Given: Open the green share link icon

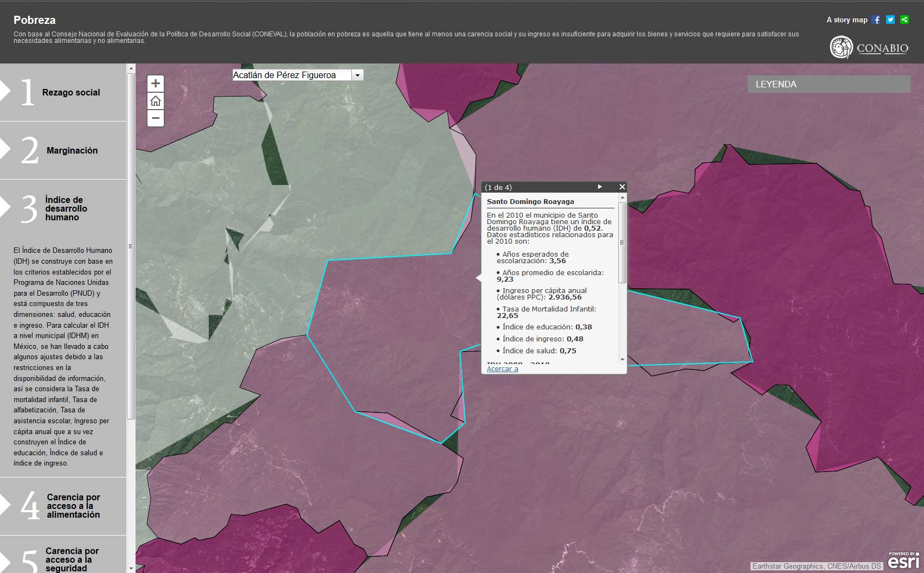Looking at the screenshot, I should tap(904, 20).
